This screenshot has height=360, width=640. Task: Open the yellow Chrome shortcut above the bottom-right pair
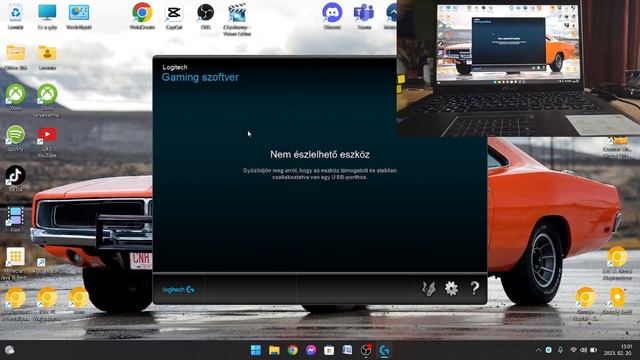[x=617, y=263]
